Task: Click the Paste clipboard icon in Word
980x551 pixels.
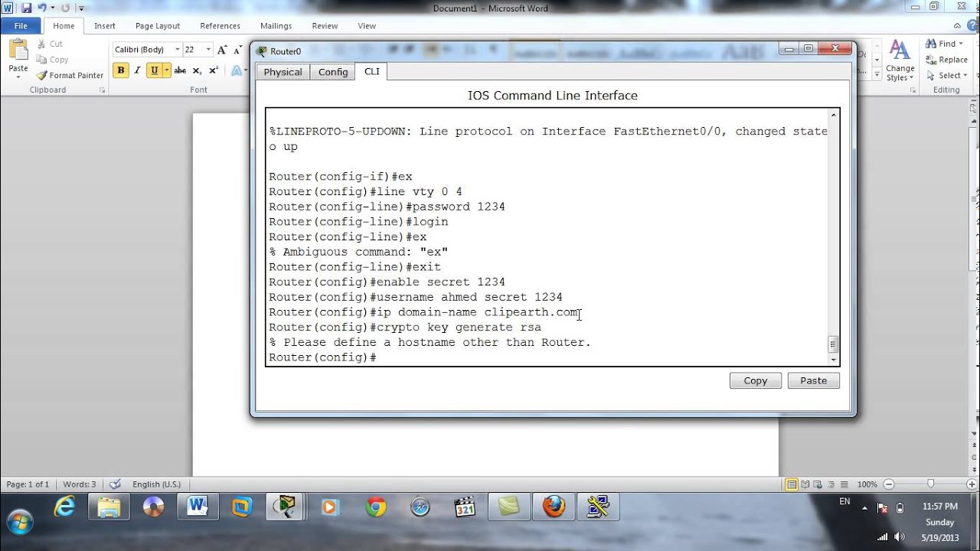Action: (18, 51)
